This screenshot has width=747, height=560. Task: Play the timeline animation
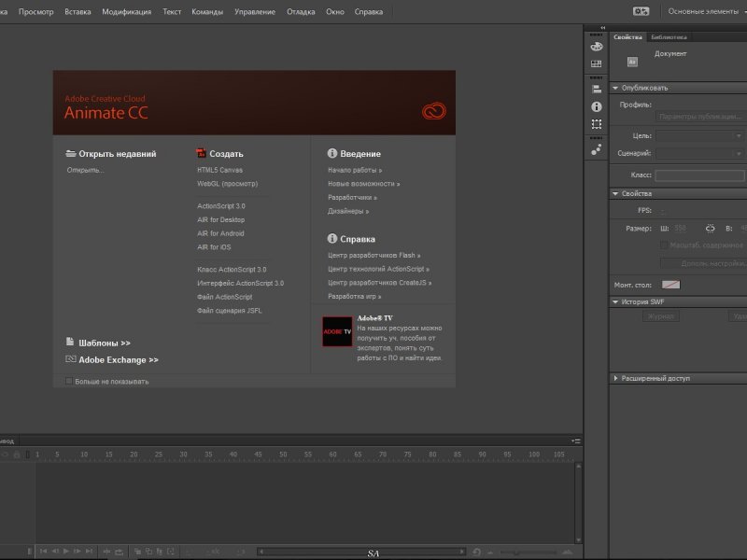coord(66,552)
